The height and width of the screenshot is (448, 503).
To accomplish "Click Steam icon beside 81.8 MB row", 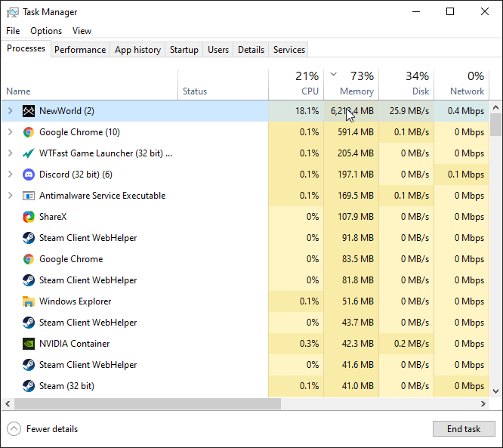I will (29, 280).
